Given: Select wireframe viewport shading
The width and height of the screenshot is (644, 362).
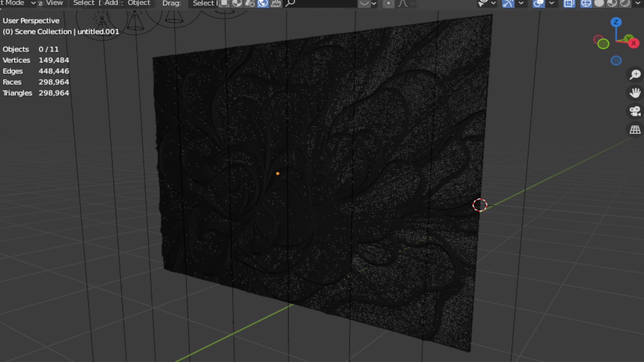Looking at the screenshot, I should coord(586,3).
